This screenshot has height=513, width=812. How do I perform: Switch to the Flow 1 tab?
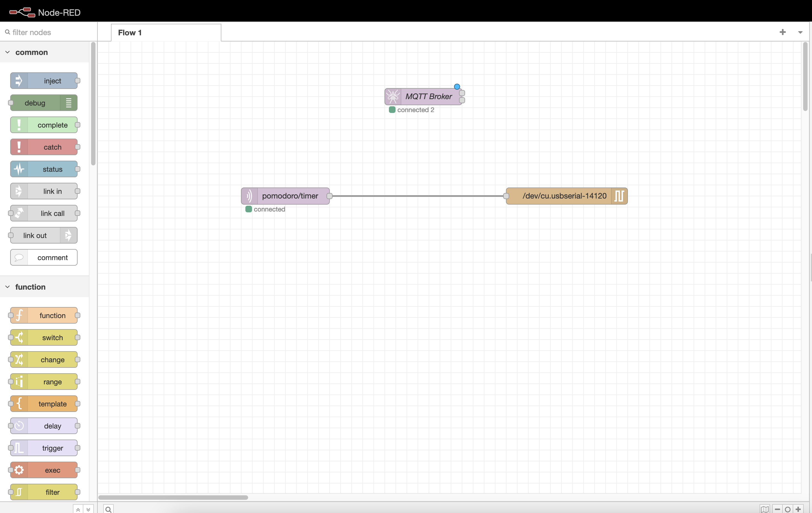[x=130, y=32]
